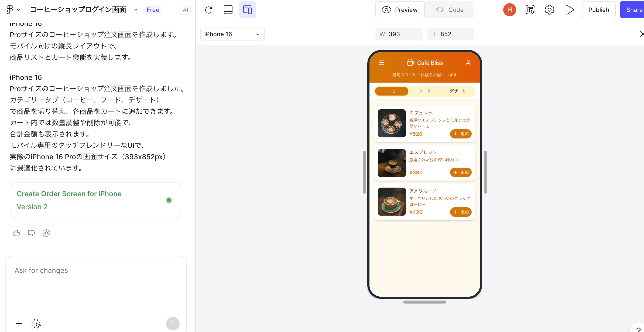Toggle the bottom panel layout icon
The height and width of the screenshot is (332, 644).
[x=228, y=10]
